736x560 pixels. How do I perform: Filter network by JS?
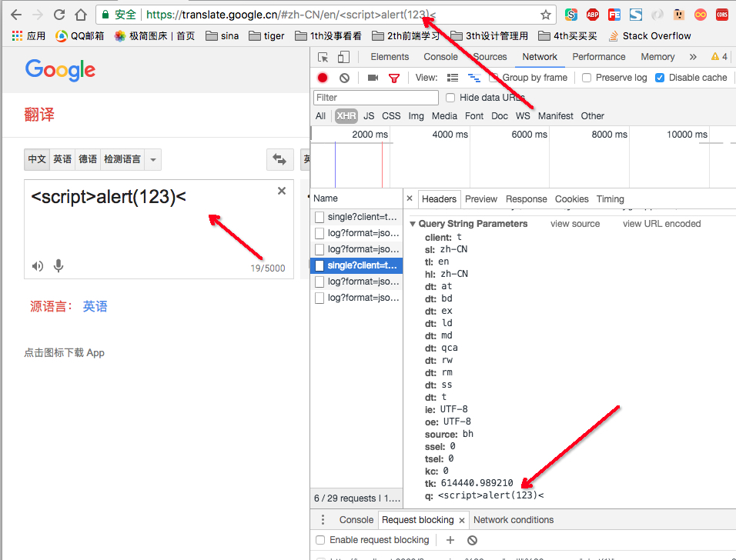pos(369,116)
